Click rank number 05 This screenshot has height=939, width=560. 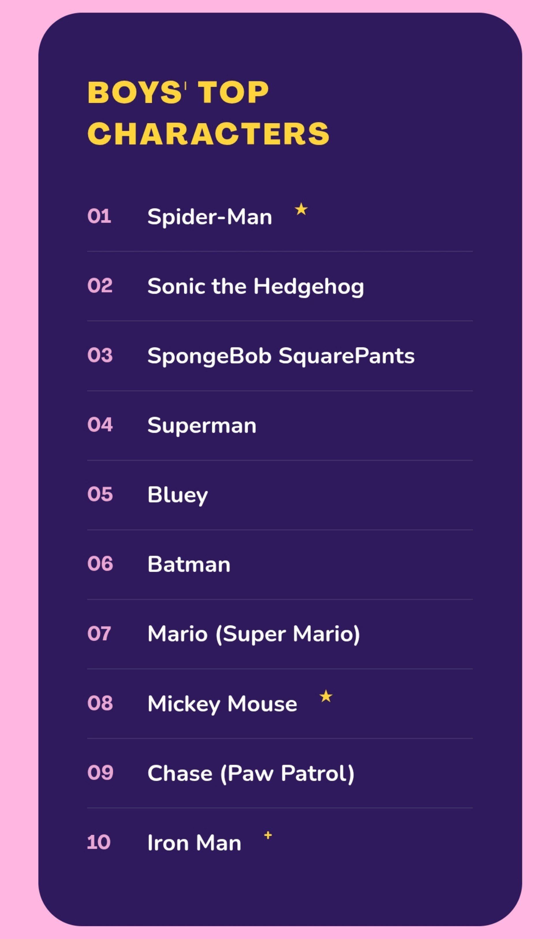(100, 494)
